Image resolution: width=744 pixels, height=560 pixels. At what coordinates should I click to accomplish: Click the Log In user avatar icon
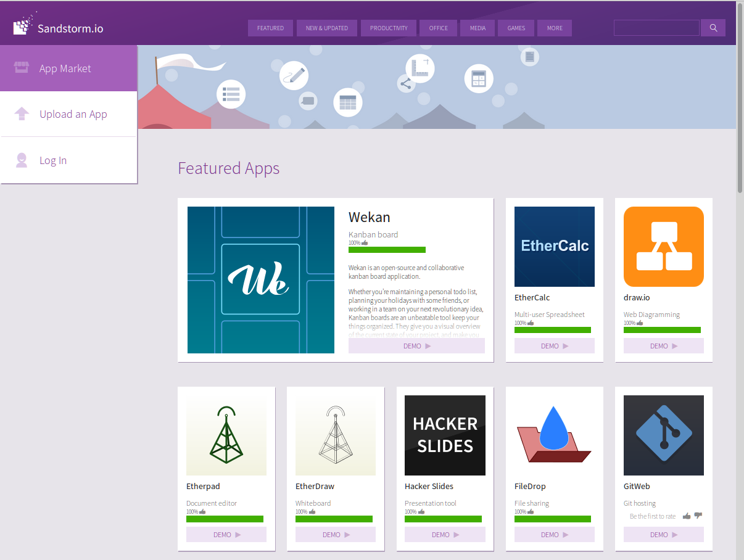22,160
